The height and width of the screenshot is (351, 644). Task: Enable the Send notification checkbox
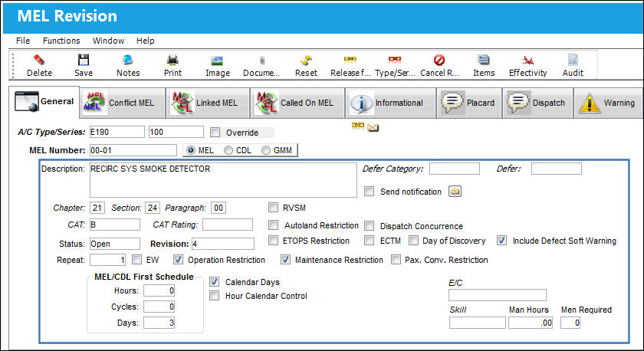tap(370, 192)
